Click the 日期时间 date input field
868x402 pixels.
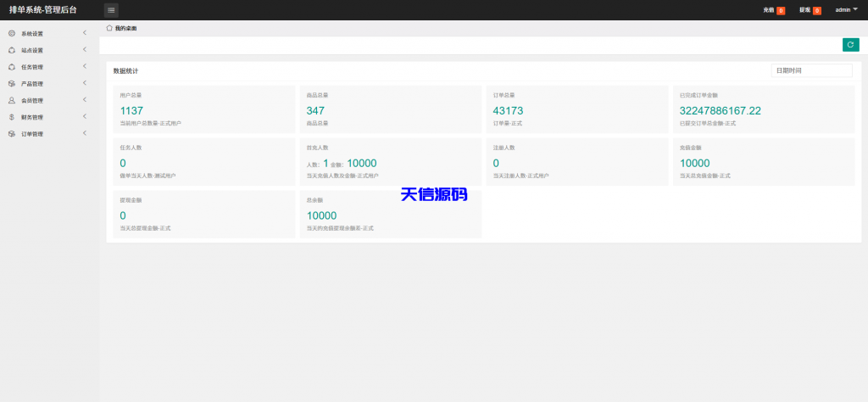[x=811, y=71]
